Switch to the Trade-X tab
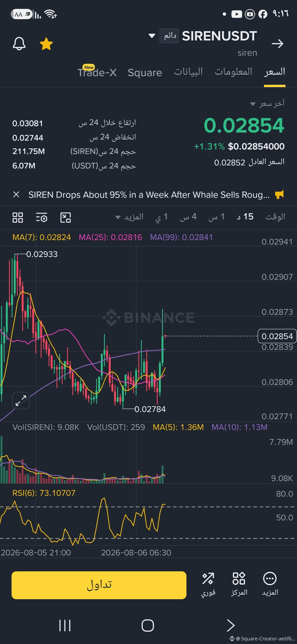This screenshot has width=297, height=644. tap(97, 72)
